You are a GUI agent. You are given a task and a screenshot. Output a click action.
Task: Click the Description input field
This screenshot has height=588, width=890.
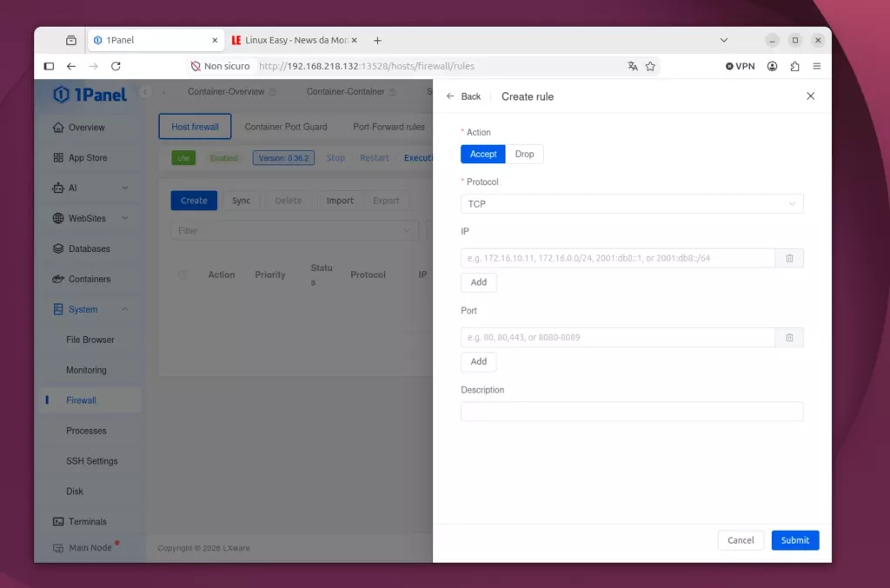pos(632,411)
